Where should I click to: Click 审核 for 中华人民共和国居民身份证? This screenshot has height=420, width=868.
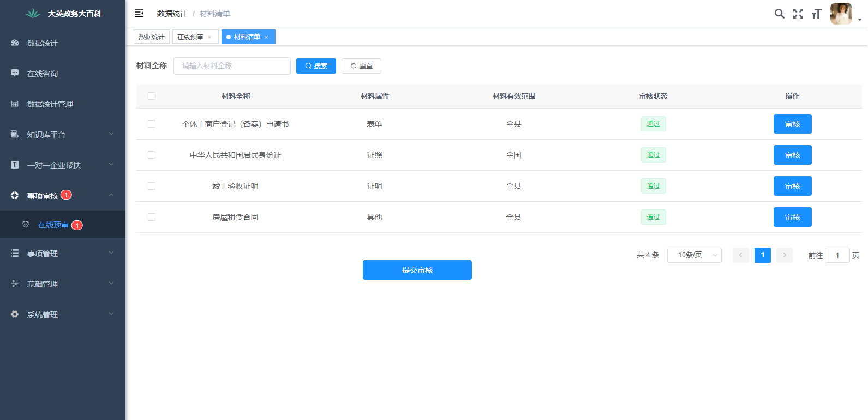[x=792, y=155]
